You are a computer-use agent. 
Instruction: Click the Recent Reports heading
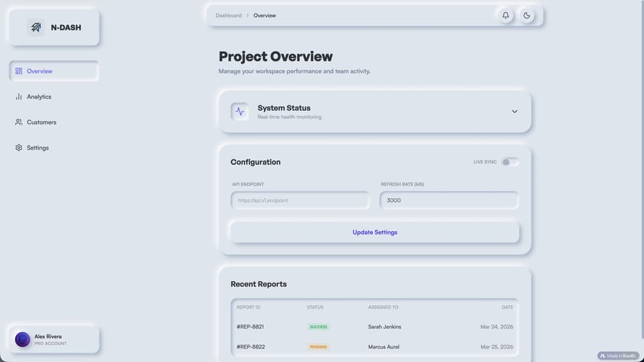point(259,284)
